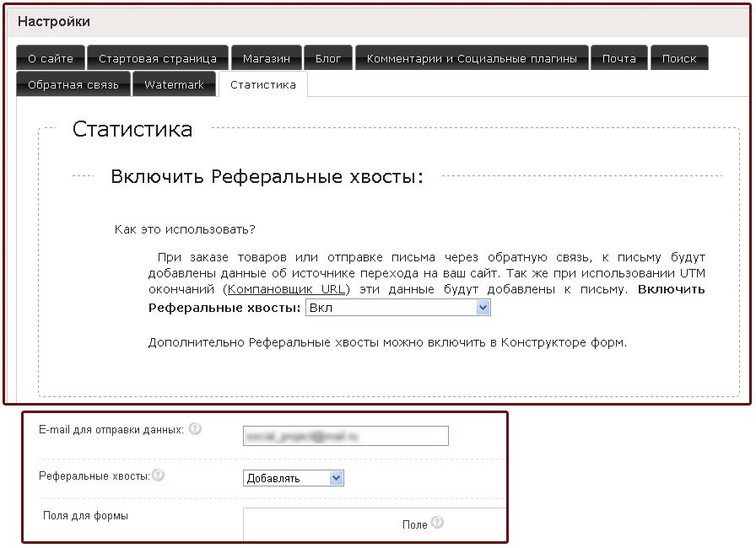Click the active Статистика tab
The image size is (756, 548).
click(262, 84)
